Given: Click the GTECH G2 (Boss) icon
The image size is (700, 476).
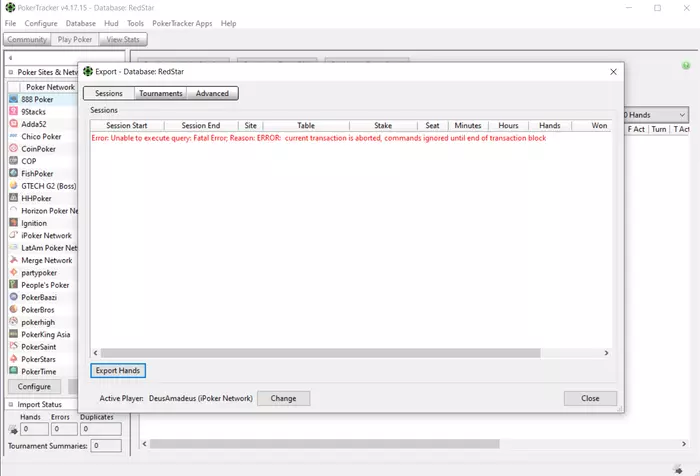Looking at the screenshot, I should (14, 186).
